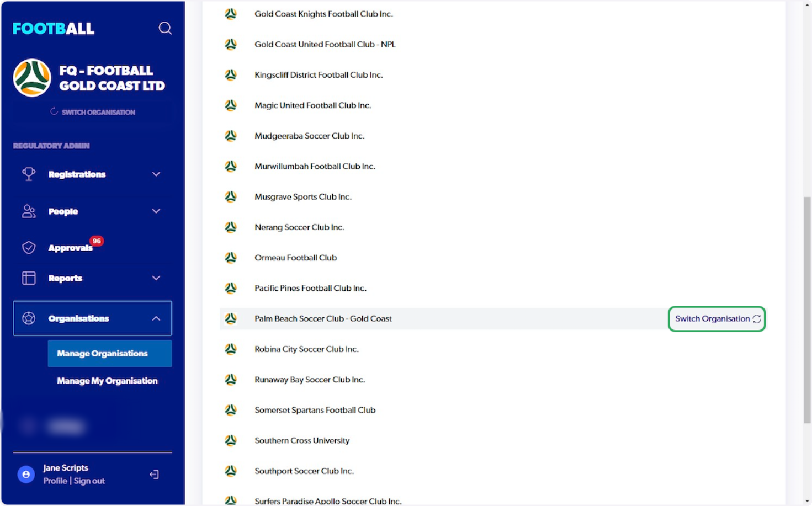Viewport: 812px width, 506px height.
Task: Click the Organisations menu label
Action: [x=78, y=318]
